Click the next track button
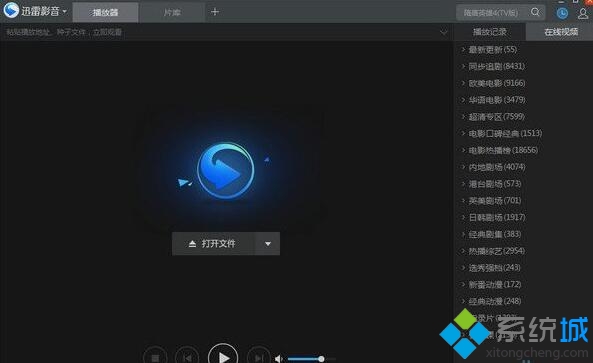Viewport: 593px width, 363px height. click(x=259, y=357)
